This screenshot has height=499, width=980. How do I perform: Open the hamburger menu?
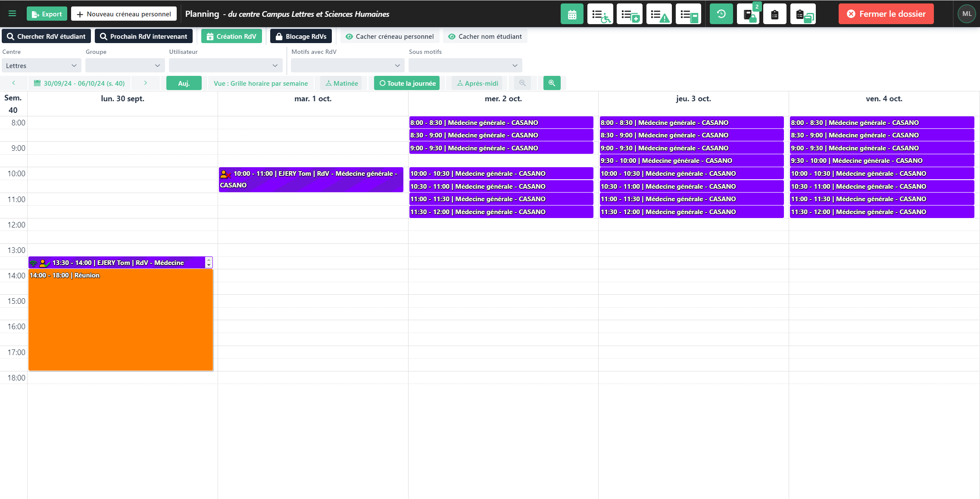[x=12, y=14]
